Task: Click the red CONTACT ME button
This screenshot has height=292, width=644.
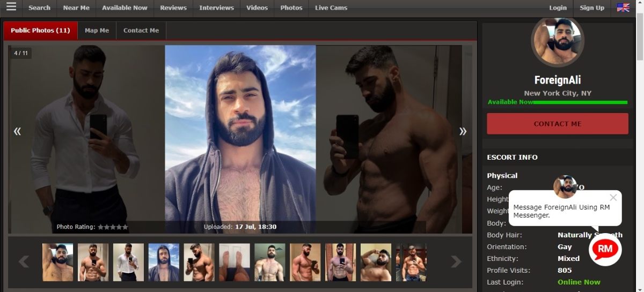Action: [558, 124]
